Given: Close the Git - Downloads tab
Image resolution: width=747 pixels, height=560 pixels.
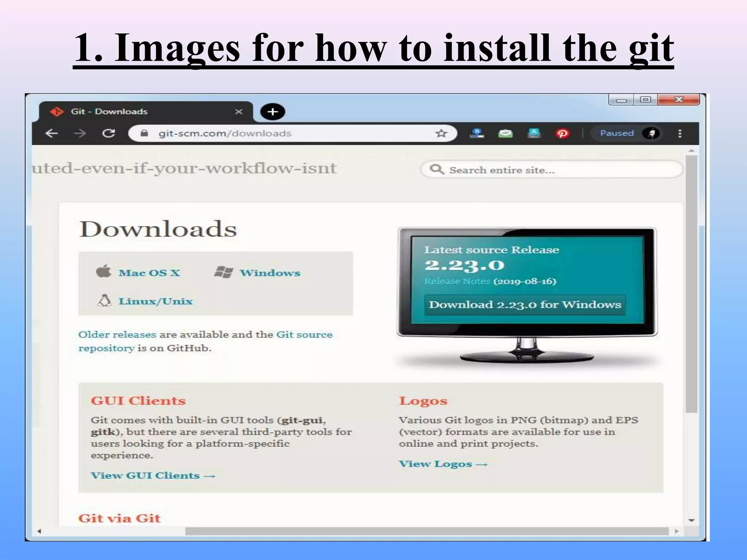Looking at the screenshot, I should [x=239, y=112].
